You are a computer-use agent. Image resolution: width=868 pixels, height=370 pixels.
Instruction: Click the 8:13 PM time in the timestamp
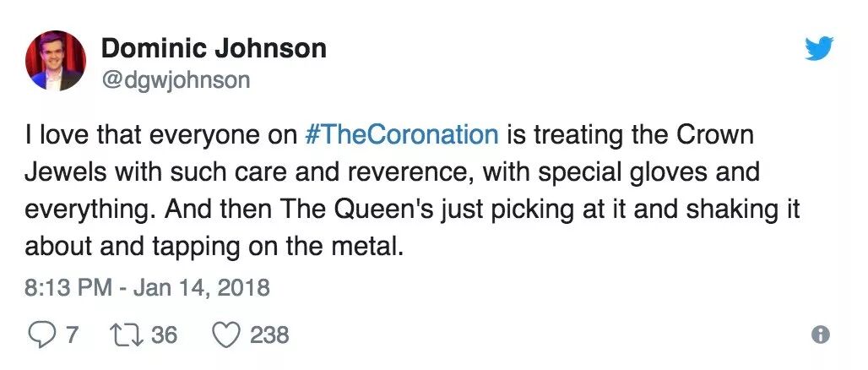click(x=69, y=288)
